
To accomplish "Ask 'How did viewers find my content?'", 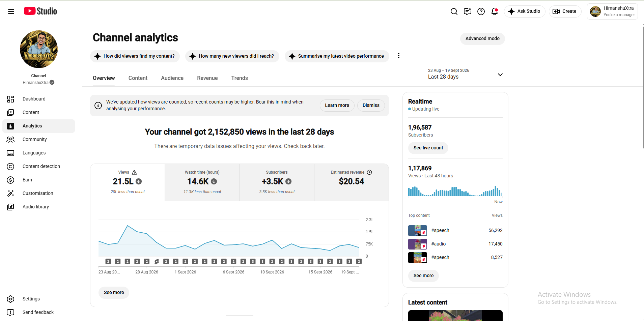I will [x=135, y=56].
